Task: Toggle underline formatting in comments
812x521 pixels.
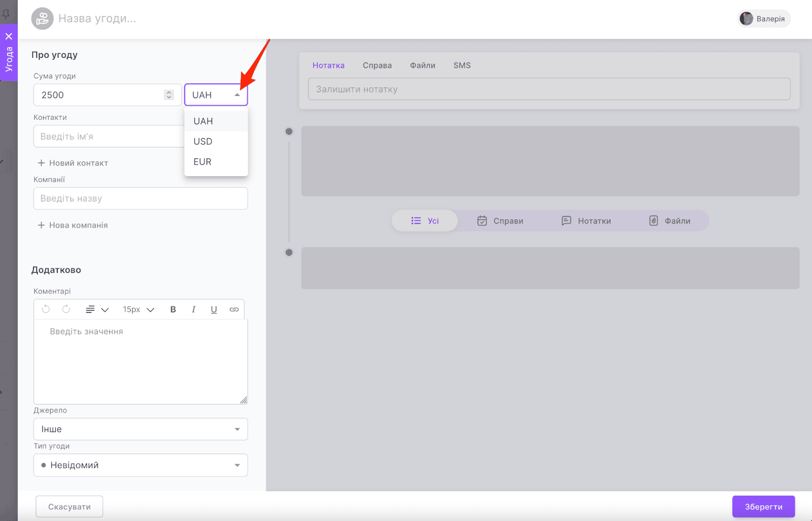Action: (214, 309)
